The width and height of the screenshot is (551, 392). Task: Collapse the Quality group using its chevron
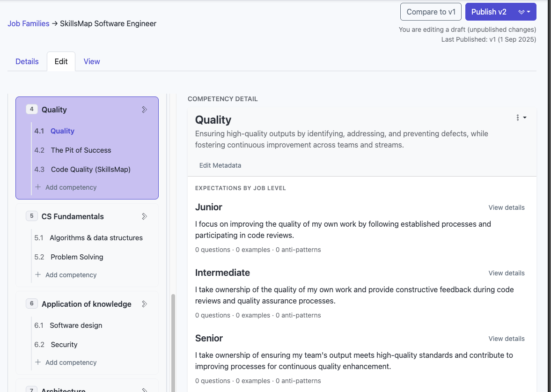(x=145, y=109)
